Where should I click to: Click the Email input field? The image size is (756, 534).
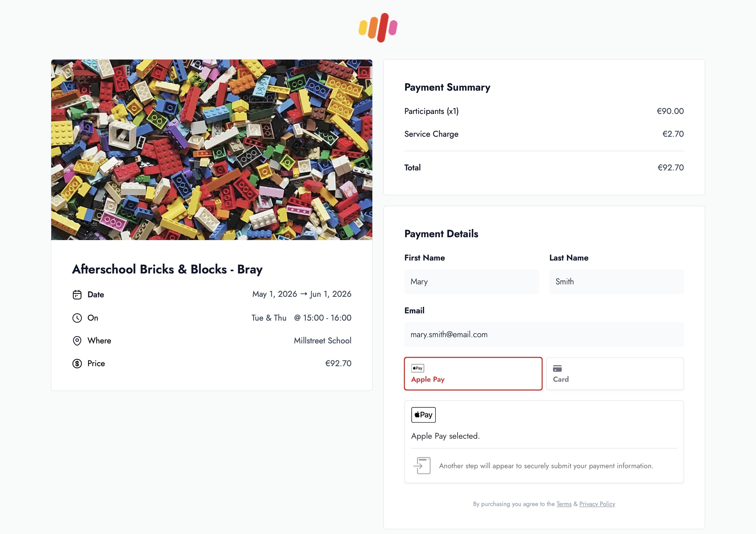544,334
